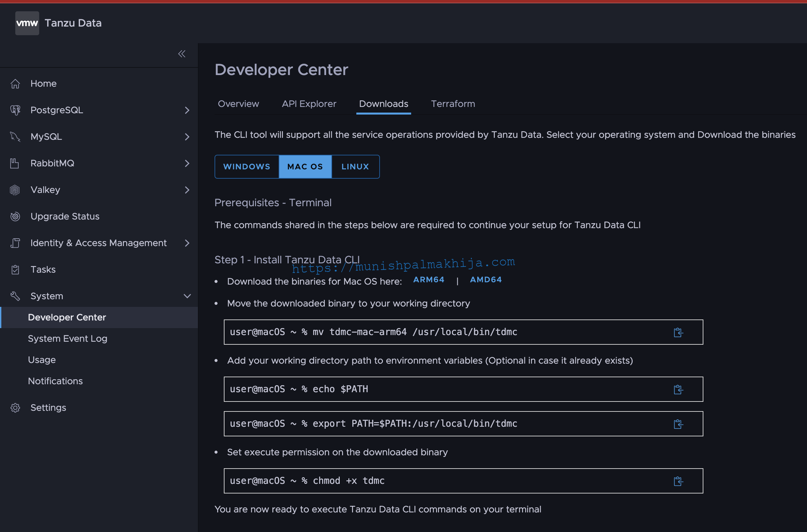Select the Windows operating system option
This screenshot has width=807, height=532.
click(x=247, y=167)
